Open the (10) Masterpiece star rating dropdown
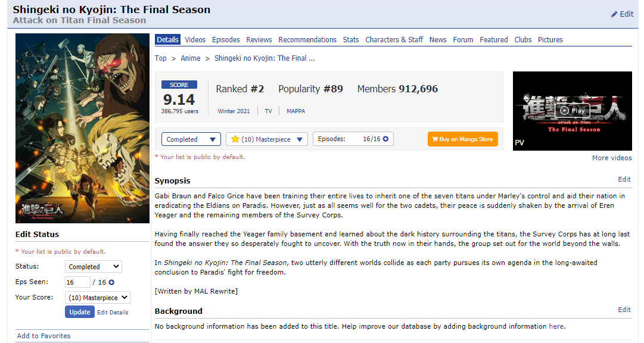Image resolution: width=644 pixels, height=343 pixels. point(266,139)
